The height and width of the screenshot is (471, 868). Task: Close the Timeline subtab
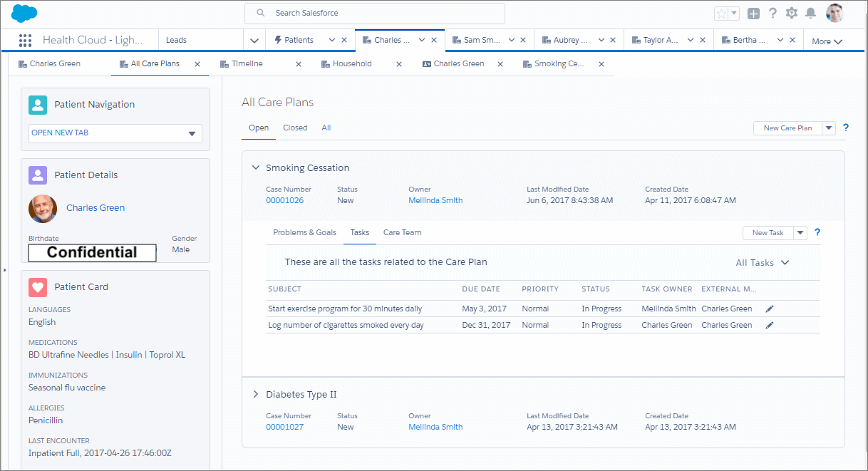click(299, 64)
